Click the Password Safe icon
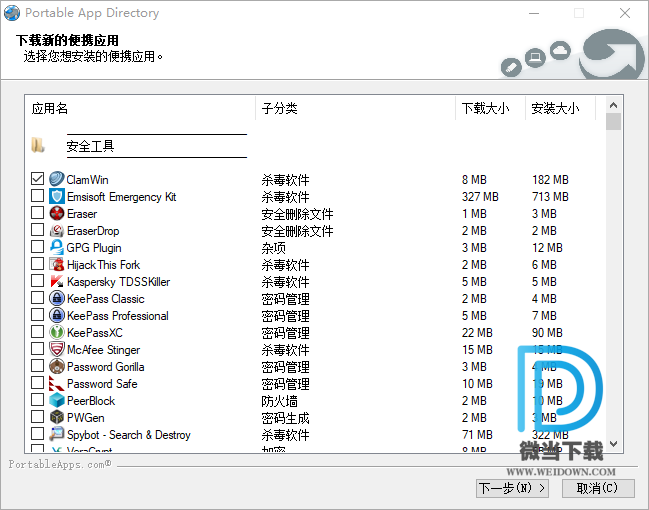This screenshot has width=649, height=510. 57,383
